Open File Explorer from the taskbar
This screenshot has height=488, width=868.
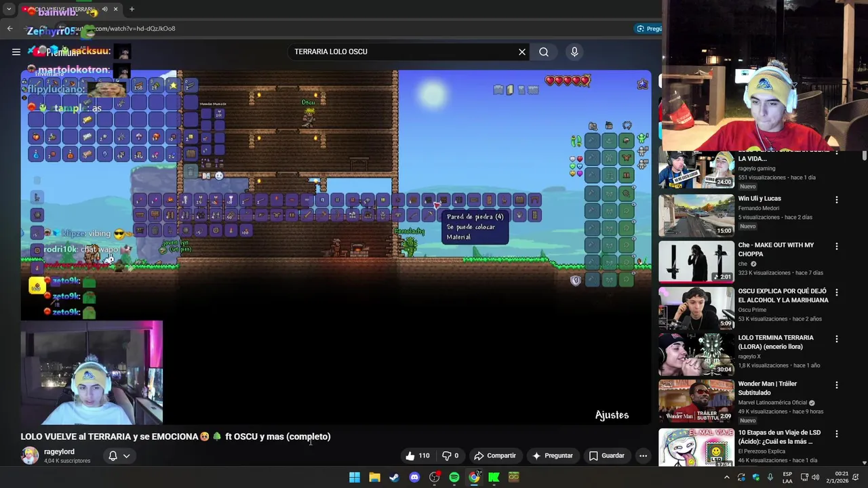pos(374,477)
